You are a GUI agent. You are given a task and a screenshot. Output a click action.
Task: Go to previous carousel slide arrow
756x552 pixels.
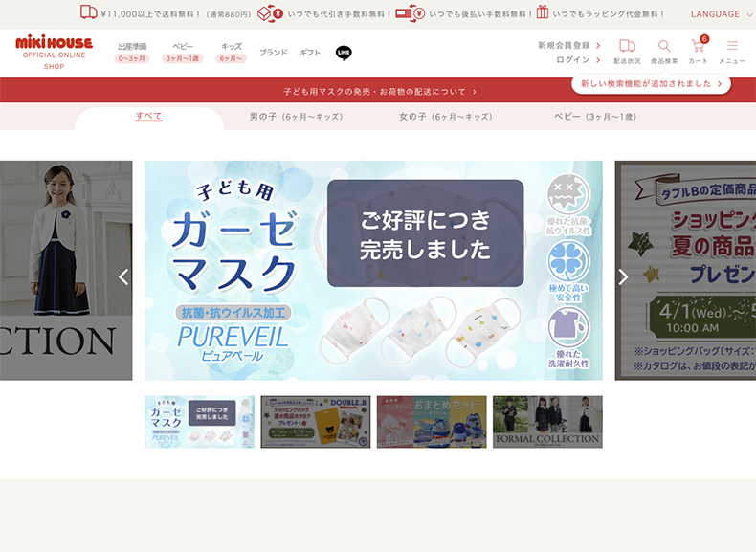(123, 276)
